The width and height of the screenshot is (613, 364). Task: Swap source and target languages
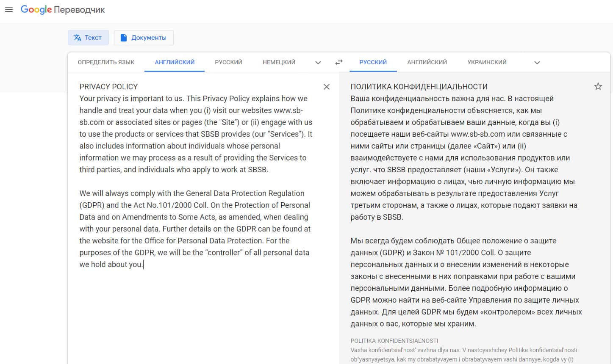point(339,62)
